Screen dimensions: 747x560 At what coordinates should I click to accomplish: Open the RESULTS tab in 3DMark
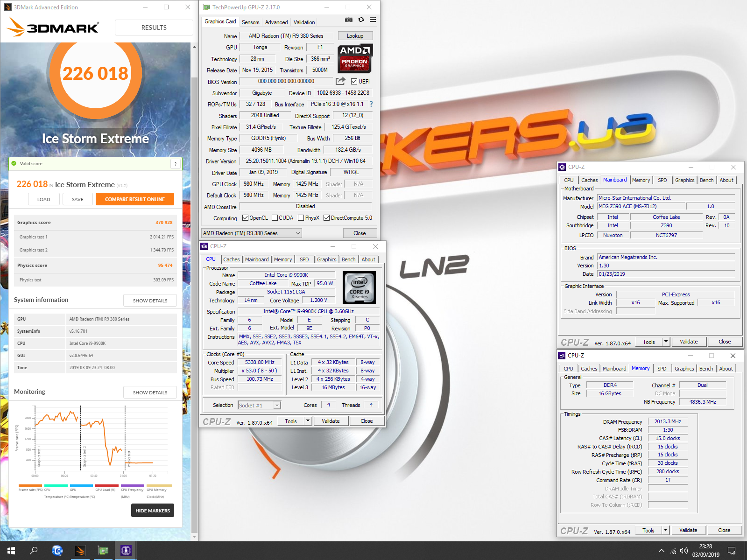tap(154, 28)
